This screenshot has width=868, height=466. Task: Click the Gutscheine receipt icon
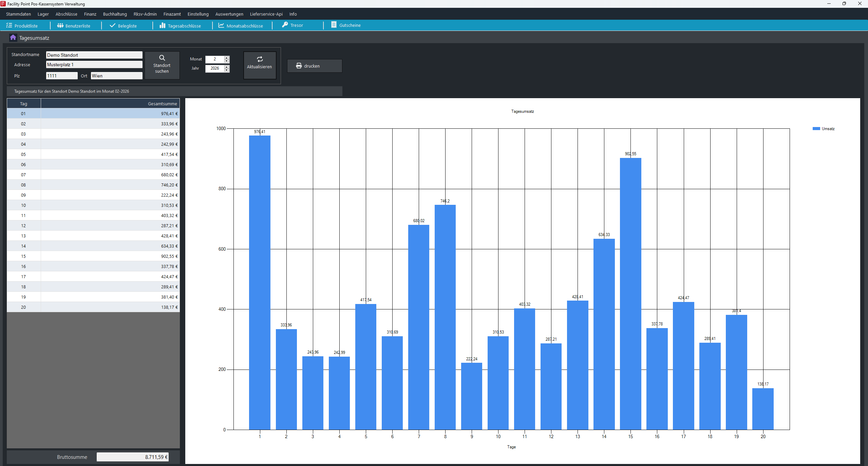334,25
